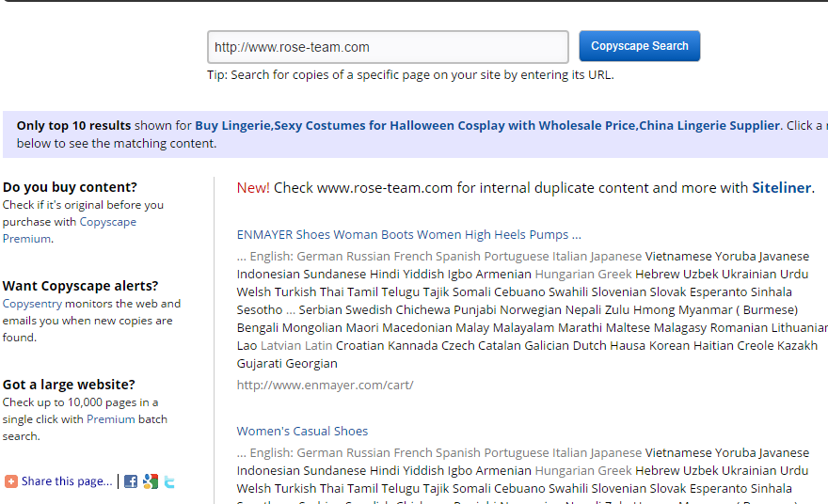Viewport: 828px width, 504px height.
Task: Click the 'Got a large website?' heading
Action: (x=69, y=385)
